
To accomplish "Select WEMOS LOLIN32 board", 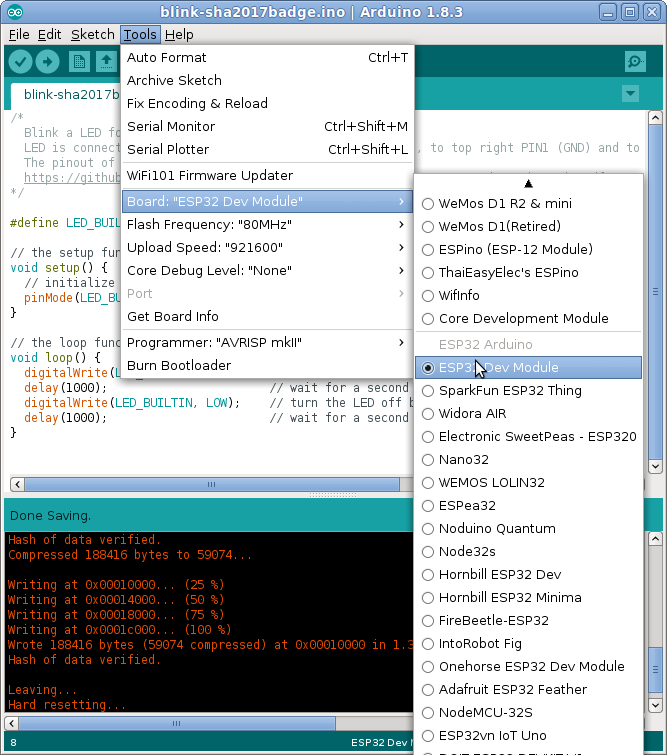I will coord(528,483).
